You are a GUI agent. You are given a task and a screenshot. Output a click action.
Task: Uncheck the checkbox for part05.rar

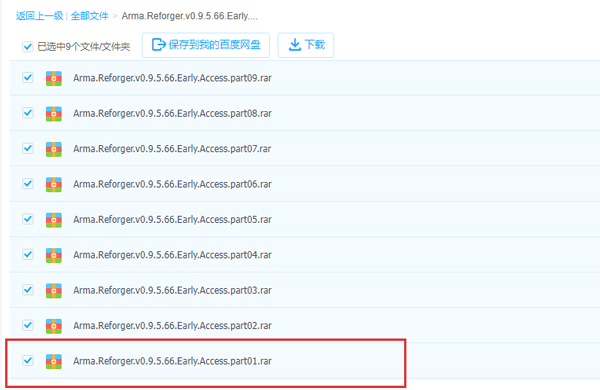(28, 219)
